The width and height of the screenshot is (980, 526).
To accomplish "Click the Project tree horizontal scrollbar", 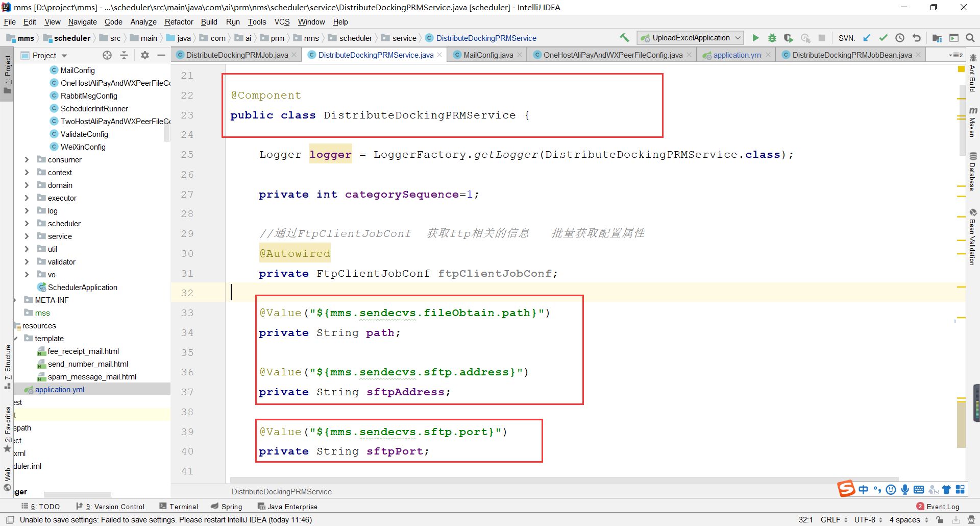I will pos(78,494).
